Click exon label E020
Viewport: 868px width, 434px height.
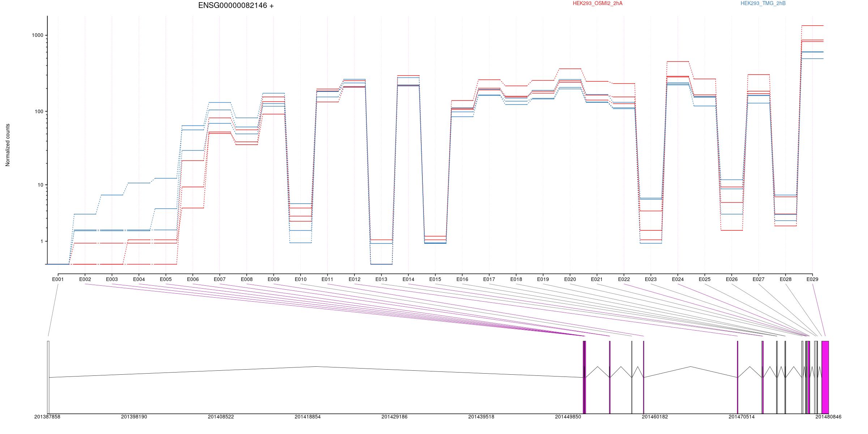(x=570, y=279)
